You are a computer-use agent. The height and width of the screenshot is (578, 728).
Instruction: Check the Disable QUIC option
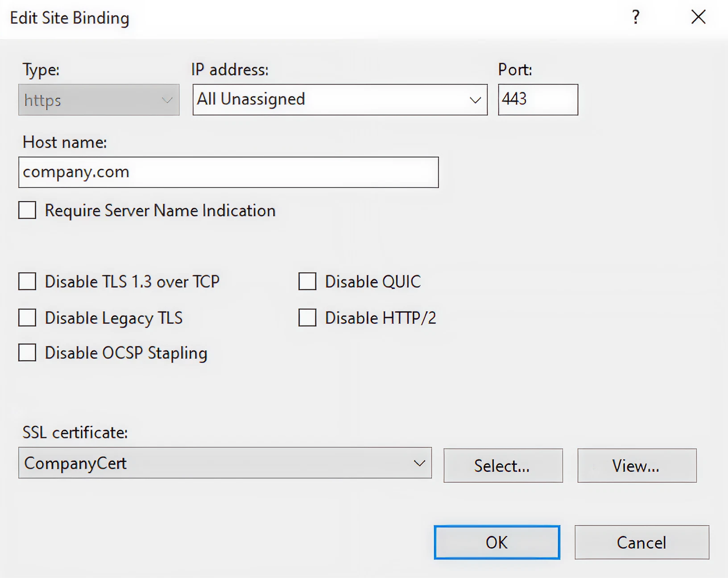click(x=307, y=282)
